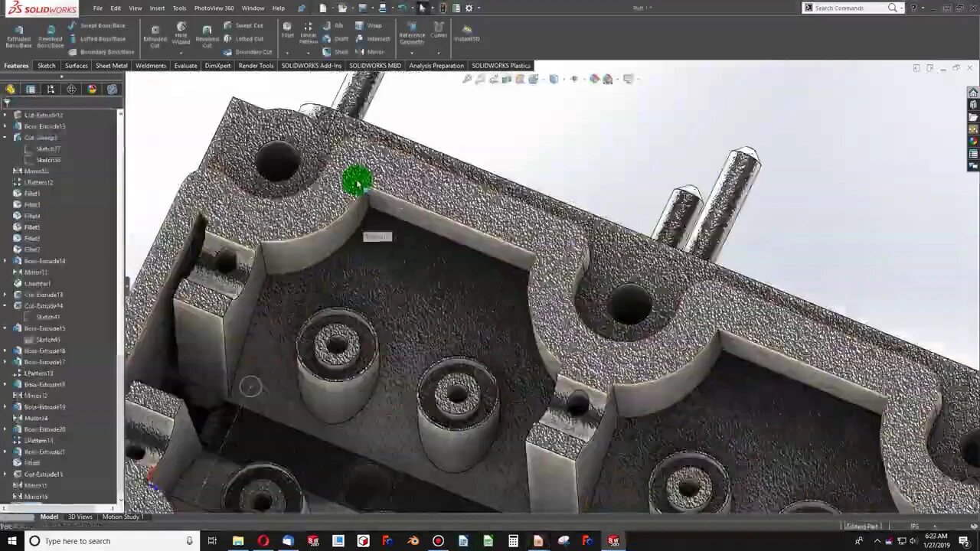Select the Wrap feature tool
Viewport: 980px width, 551px height.
(369, 25)
